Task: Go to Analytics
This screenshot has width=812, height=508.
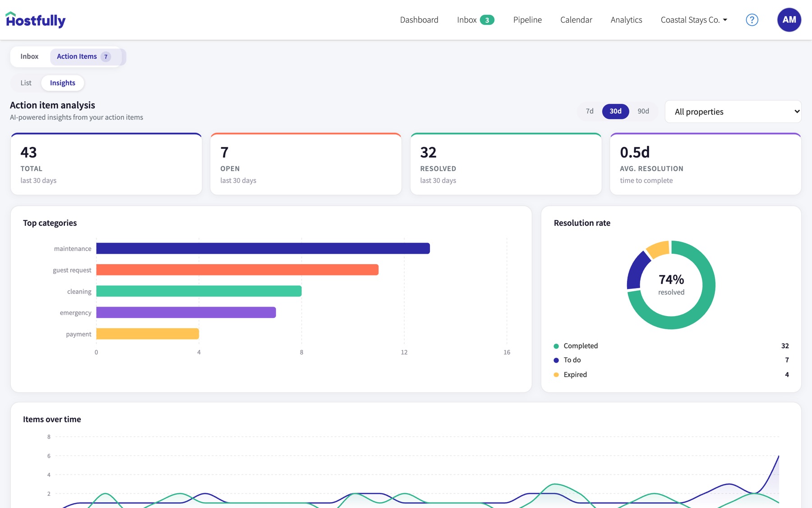Action: pyautogui.click(x=626, y=20)
